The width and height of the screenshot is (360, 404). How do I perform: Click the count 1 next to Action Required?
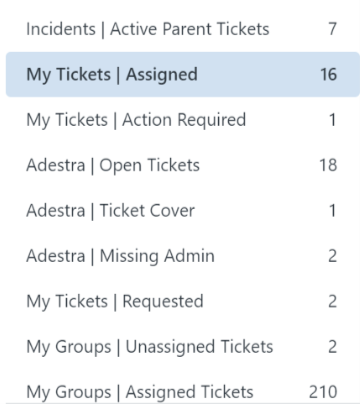coord(332,120)
